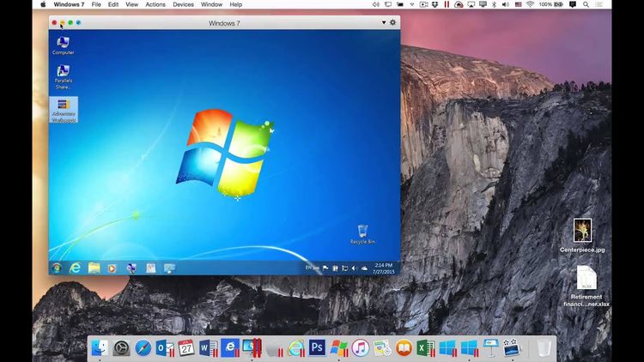Open the AirPlay display menu bar icon
Screen dimensions: 644x362
click(x=471, y=4)
